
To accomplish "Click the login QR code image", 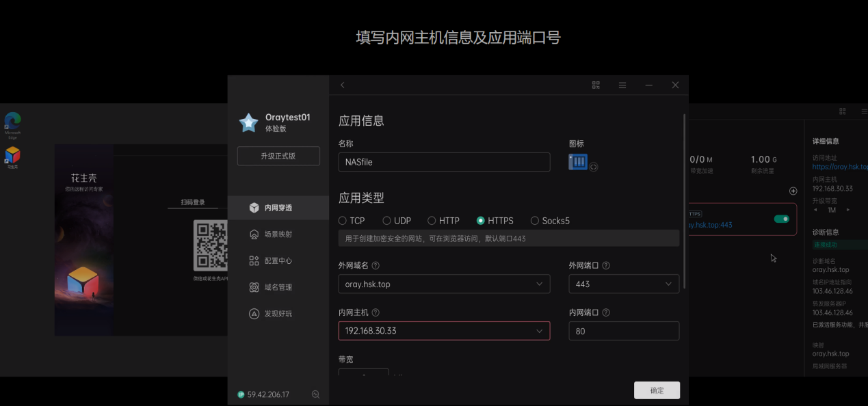I will [211, 245].
